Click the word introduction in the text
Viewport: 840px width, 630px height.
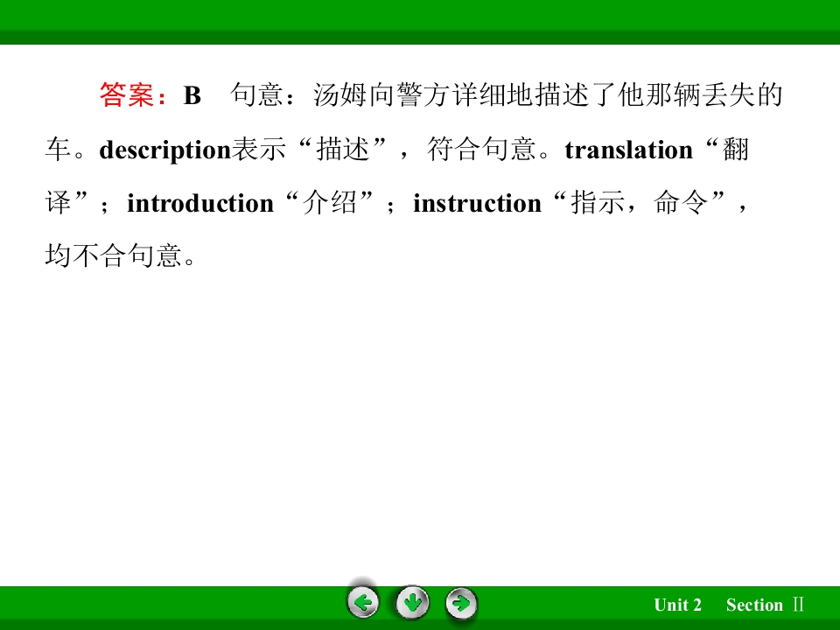point(200,203)
